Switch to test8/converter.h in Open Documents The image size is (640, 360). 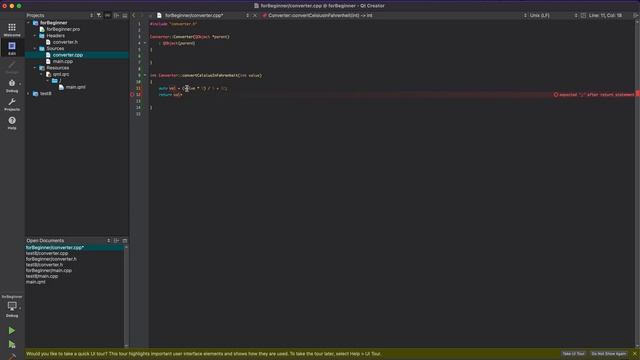pos(44,264)
